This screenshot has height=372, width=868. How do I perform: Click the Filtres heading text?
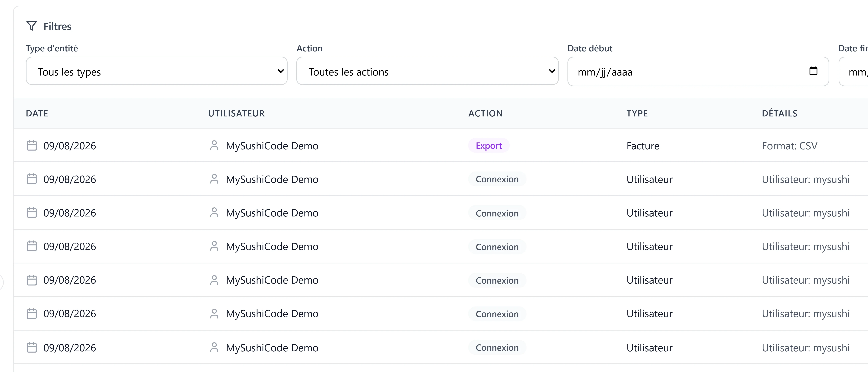[57, 26]
